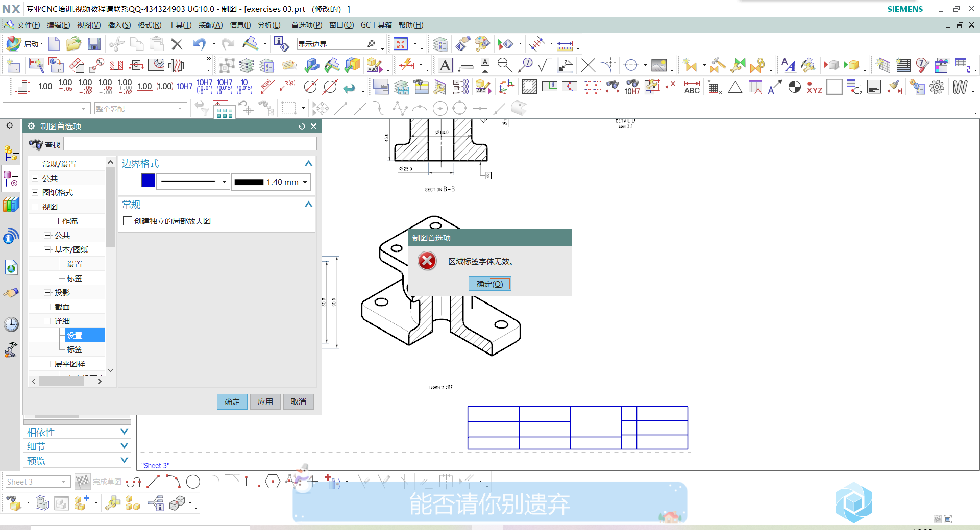Open the line style dropdown

[224, 182]
